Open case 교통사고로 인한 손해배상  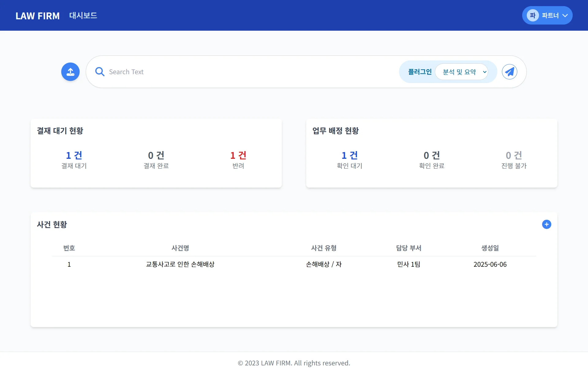point(180,264)
